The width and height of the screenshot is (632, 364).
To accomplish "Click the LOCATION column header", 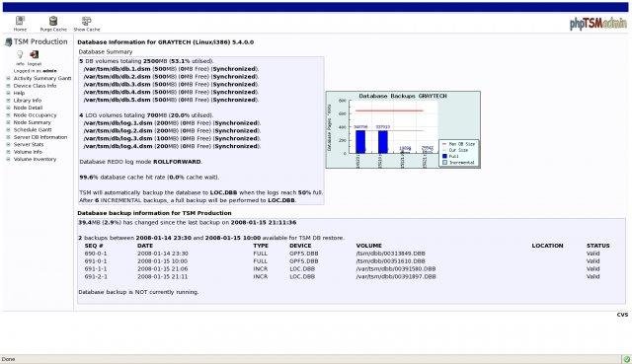I will pos(547,246).
